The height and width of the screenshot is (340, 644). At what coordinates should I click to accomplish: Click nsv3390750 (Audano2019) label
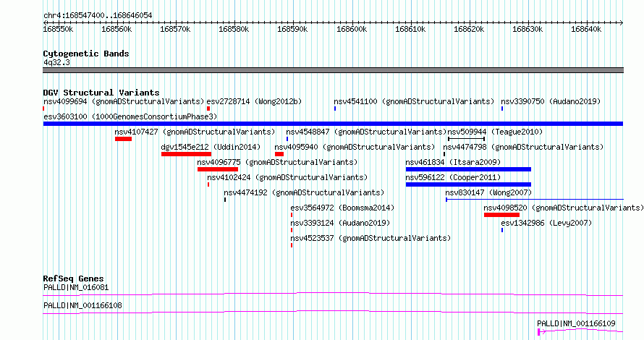coord(551,101)
